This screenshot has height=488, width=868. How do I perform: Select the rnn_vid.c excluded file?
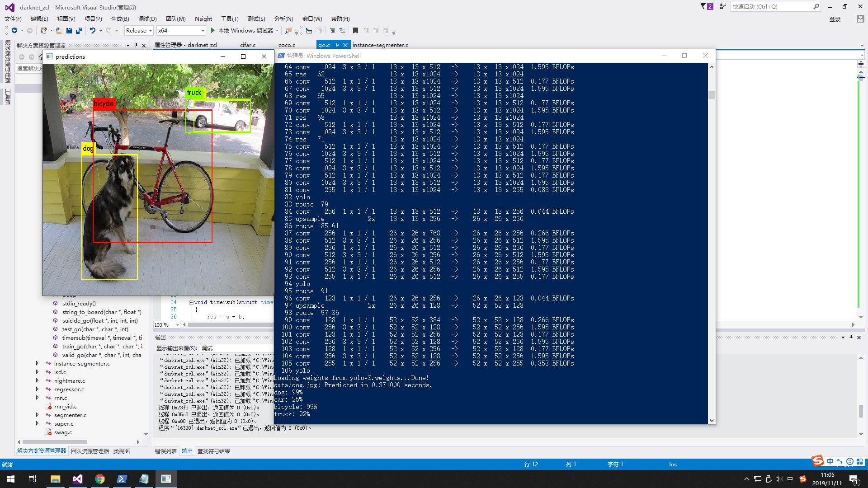[x=66, y=406]
